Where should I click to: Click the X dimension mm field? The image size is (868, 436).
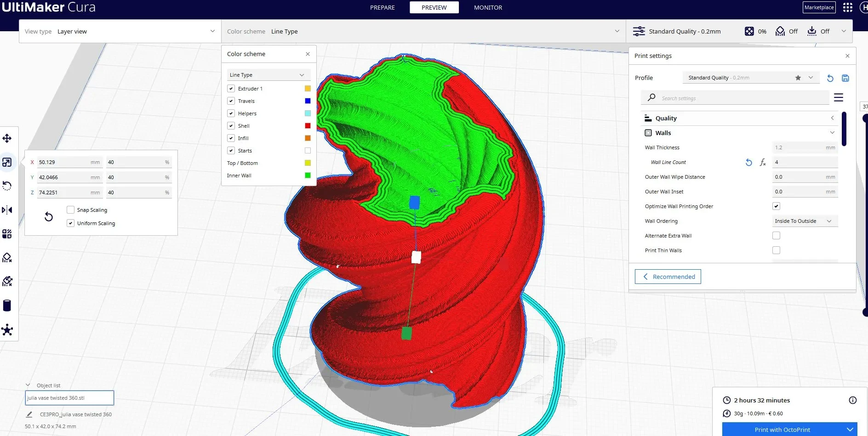tap(69, 162)
